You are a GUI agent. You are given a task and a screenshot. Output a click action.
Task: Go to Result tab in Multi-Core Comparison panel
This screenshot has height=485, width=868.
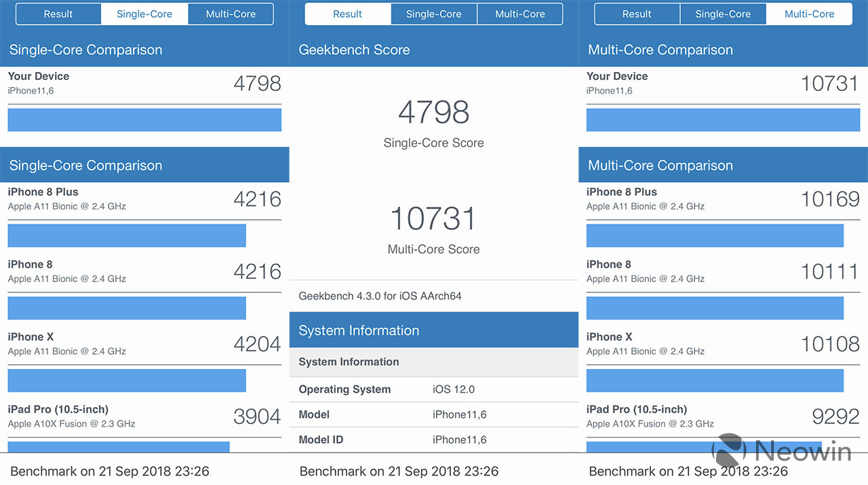point(637,14)
